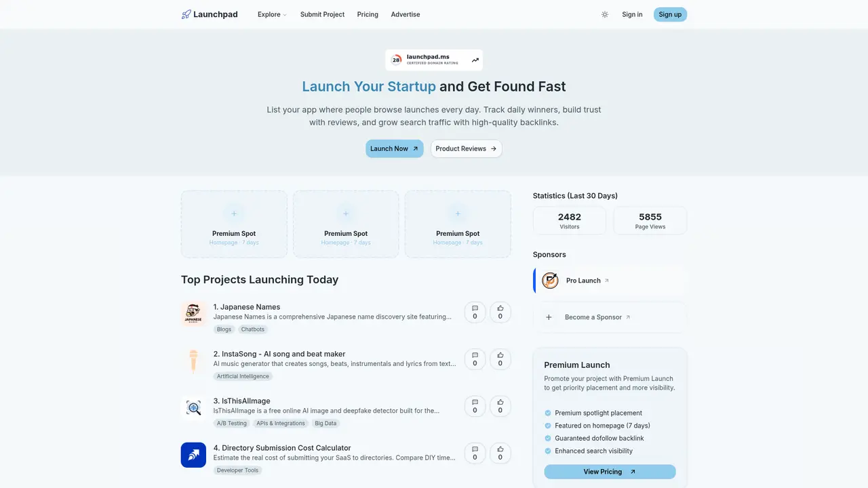Click the IsThisAIImage magnifier logo

tap(193, 408)
